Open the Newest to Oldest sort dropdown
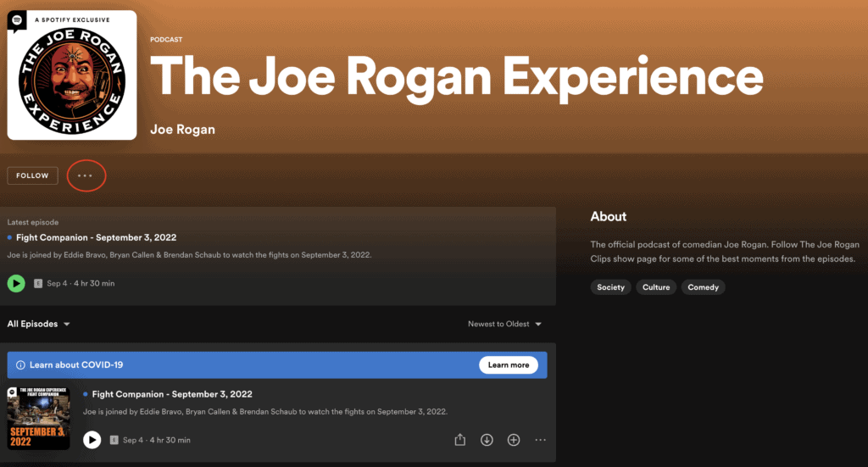Viewport: 868px width, 467px height. (x=504, y=324)
